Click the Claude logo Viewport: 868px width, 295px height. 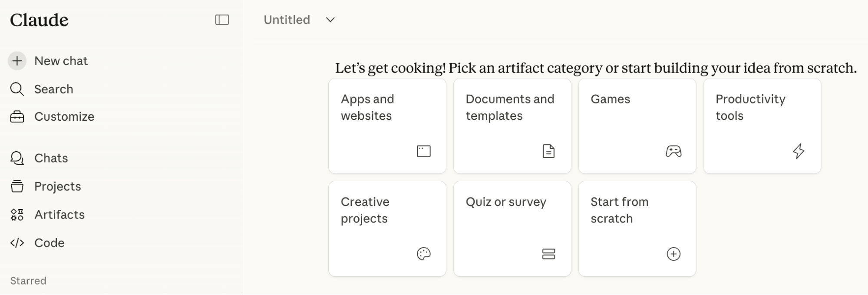[x=39, y=19]
